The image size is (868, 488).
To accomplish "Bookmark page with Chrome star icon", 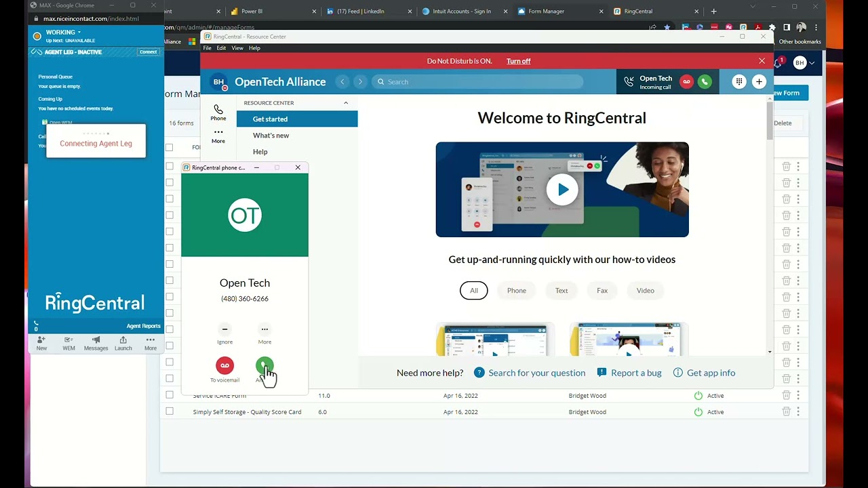I will point(667,28).
